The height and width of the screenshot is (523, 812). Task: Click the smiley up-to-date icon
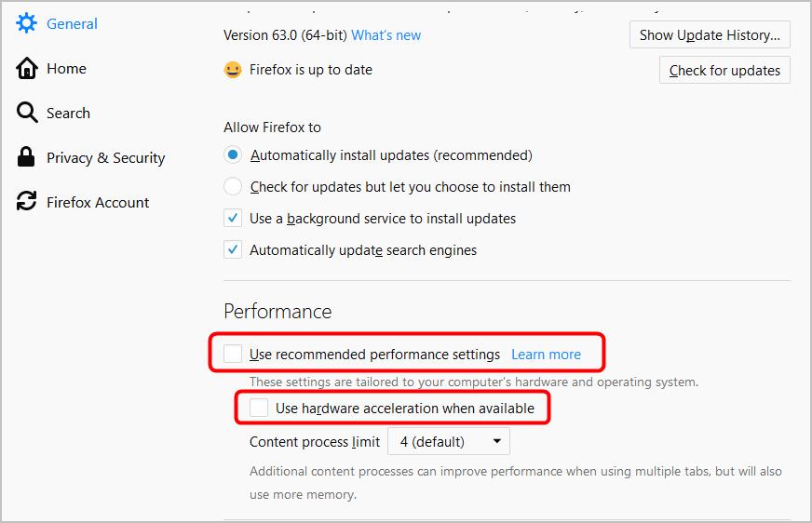233,70
